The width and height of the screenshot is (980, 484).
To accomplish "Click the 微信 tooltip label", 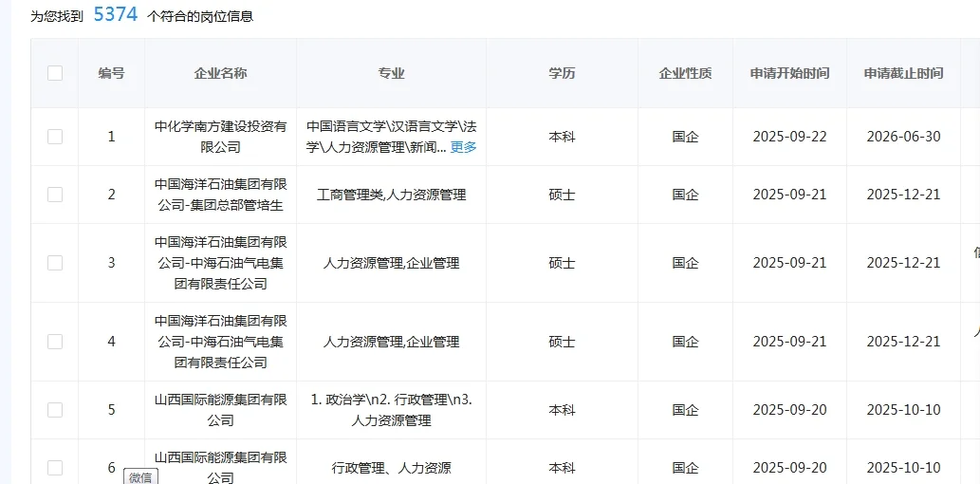I will (140, 477).
